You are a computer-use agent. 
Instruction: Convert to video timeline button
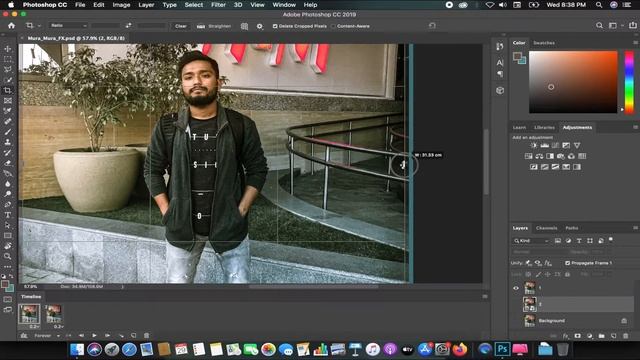click(x=24, y=336)
